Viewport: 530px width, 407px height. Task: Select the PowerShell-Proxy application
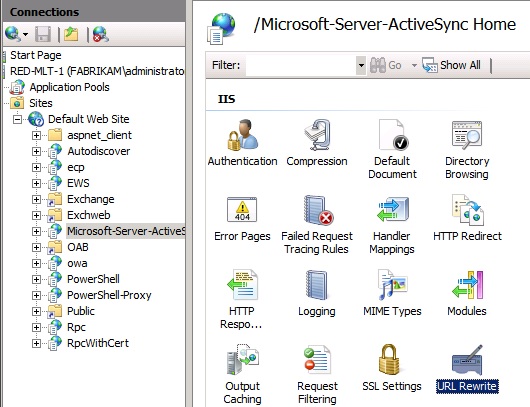pyautogui.click(x=109, y=295)
